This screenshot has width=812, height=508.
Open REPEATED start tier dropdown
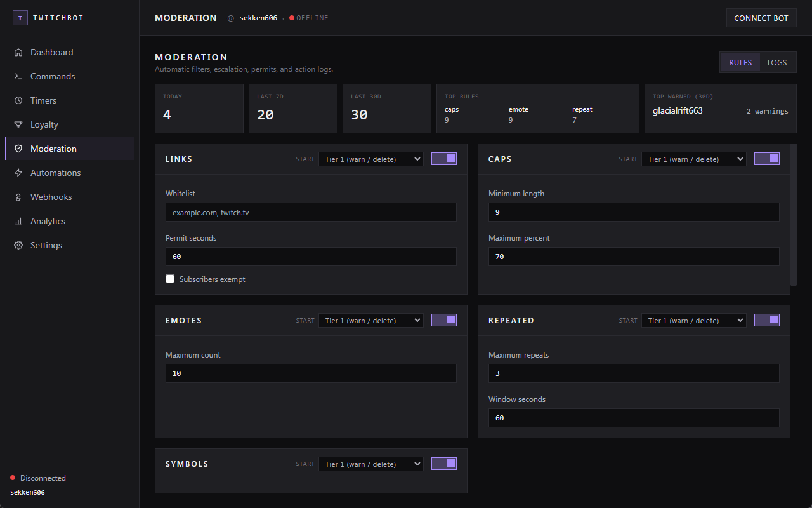pyautogui.click(x=694, y=321)
